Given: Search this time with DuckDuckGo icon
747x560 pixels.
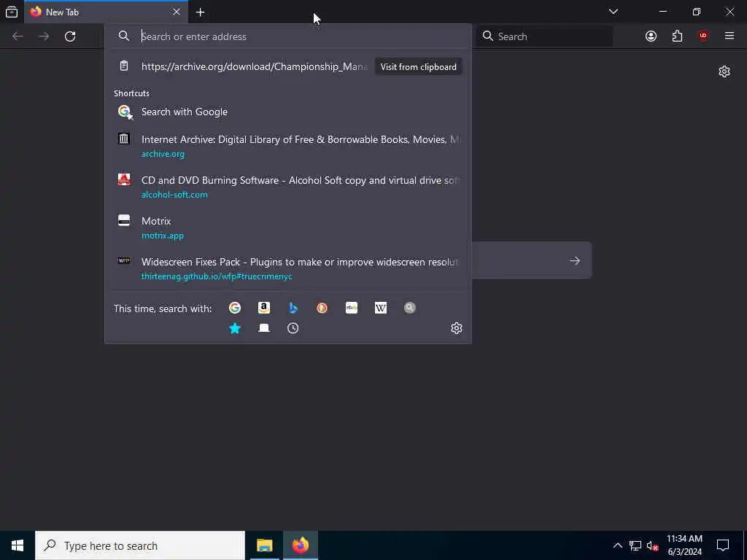Looking at the screenshot, I should pyautogui.click(x=322, y=308).
